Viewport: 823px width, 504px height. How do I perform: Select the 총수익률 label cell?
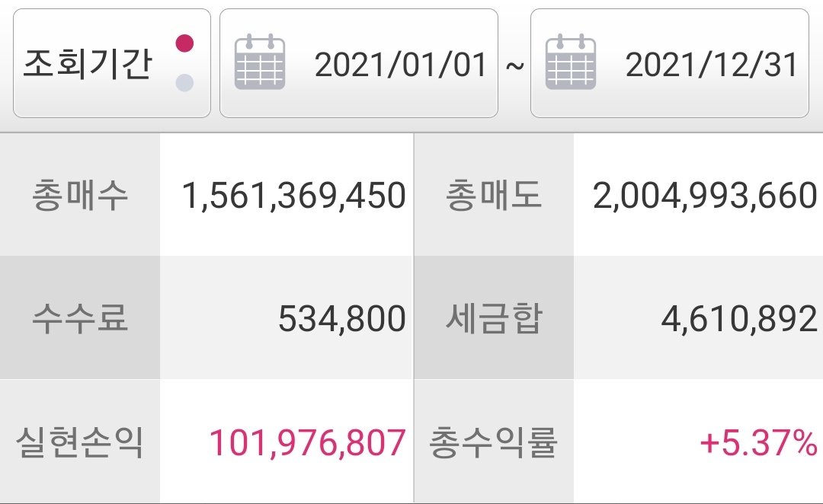click(x=494, y=442)
